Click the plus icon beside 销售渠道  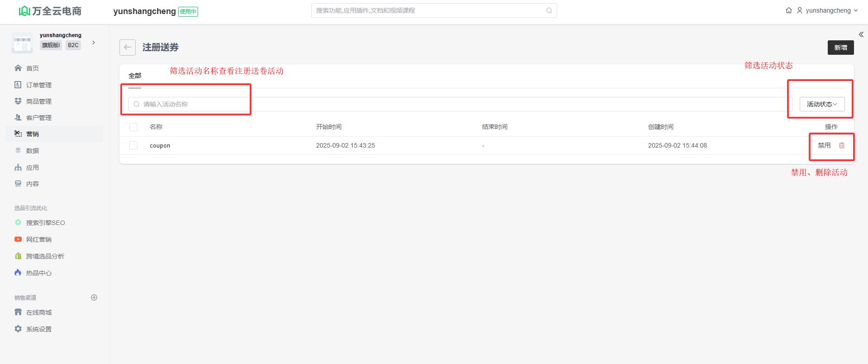click(94, 297)
